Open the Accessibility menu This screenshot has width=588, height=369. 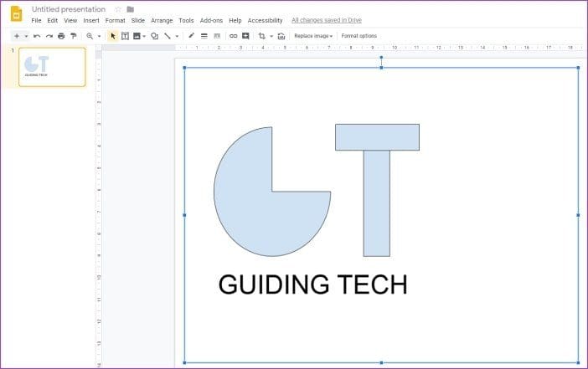265,21
